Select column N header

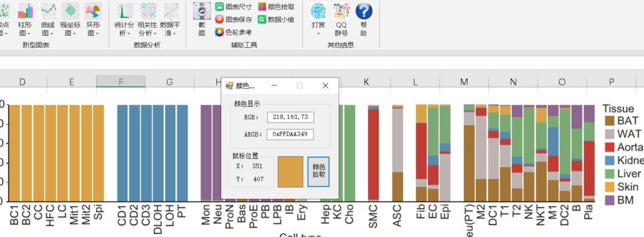(513, 81)
